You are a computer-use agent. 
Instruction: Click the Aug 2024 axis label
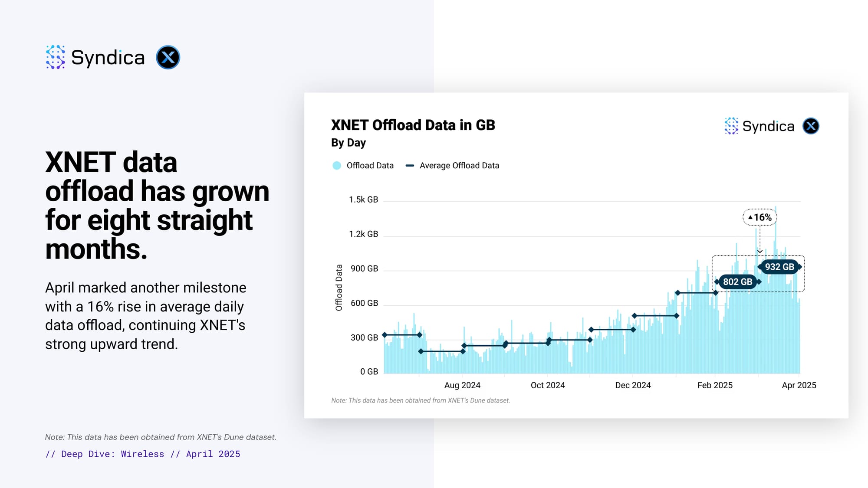[462, 385]
